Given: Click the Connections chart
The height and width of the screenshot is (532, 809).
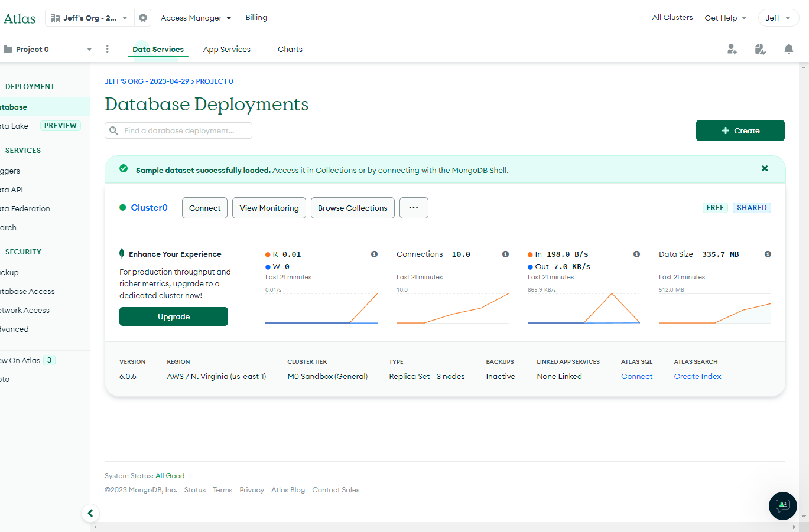Looking at the screenshot, I should tap(453, 308).
